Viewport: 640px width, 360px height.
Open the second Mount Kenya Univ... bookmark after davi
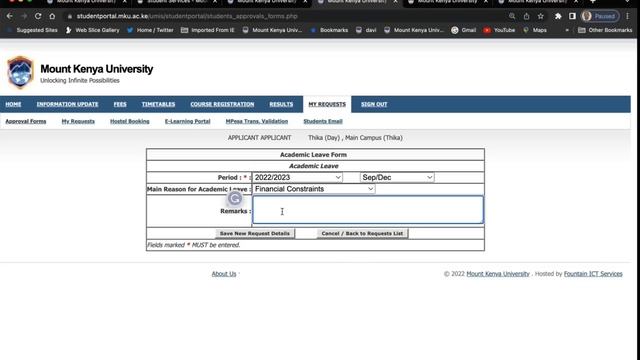[x=414, y=30]
